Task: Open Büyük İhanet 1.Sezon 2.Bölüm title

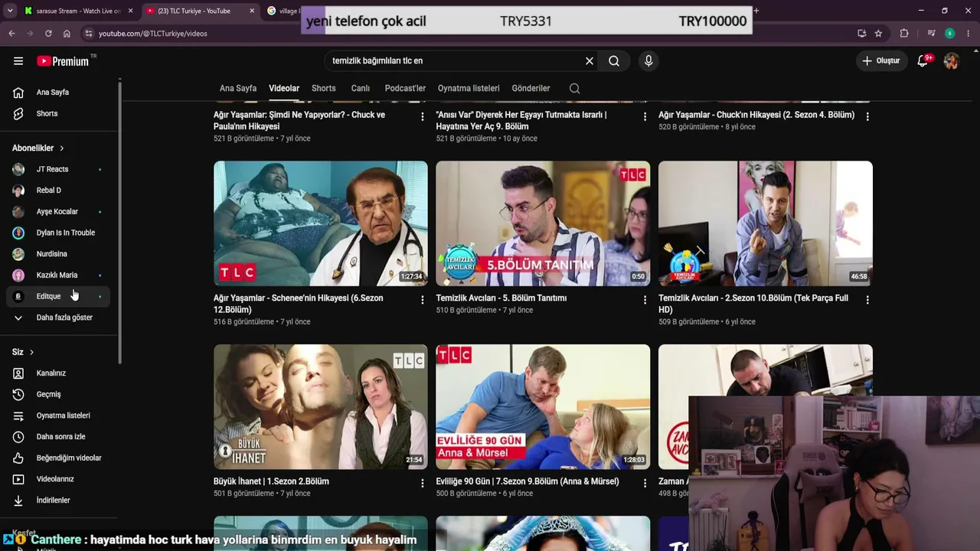Action: (271, 481)
